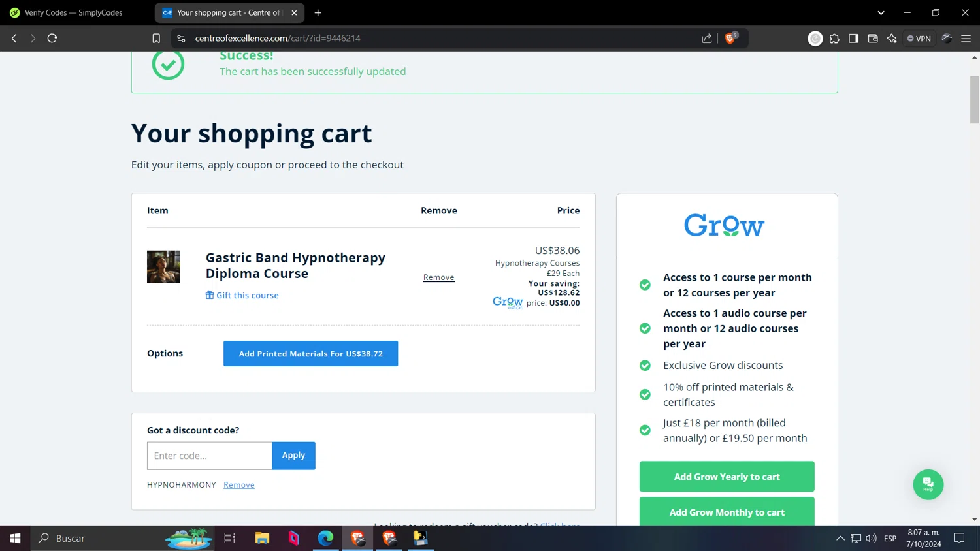
Task: Open the green Help chat bubble
Action: [x=928, y=484]
